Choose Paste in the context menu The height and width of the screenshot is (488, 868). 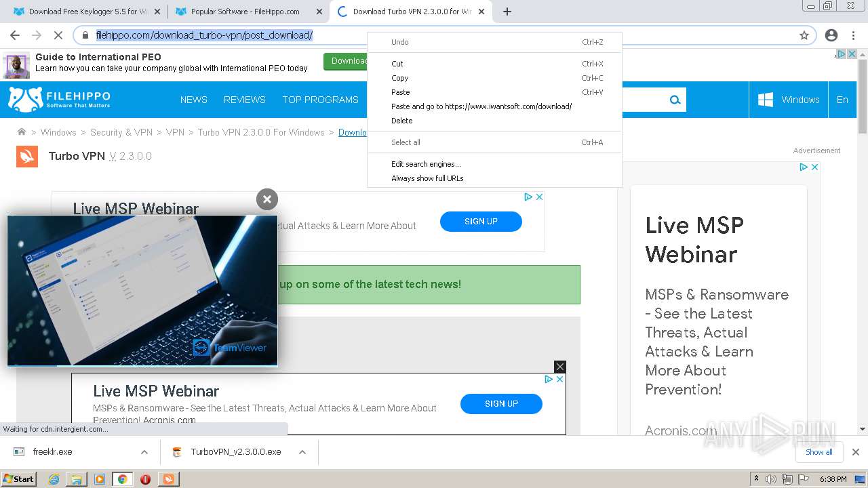pyautogui.click(x=494, y=92)
